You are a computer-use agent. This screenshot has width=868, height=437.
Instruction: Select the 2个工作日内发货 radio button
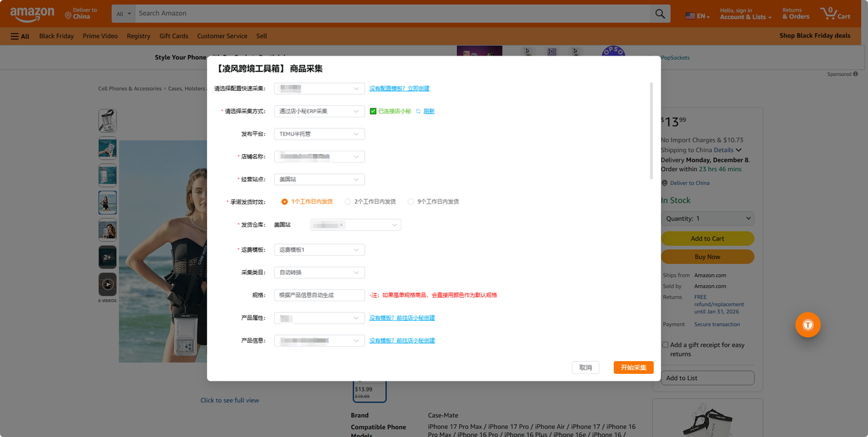(x=347, y=201)
